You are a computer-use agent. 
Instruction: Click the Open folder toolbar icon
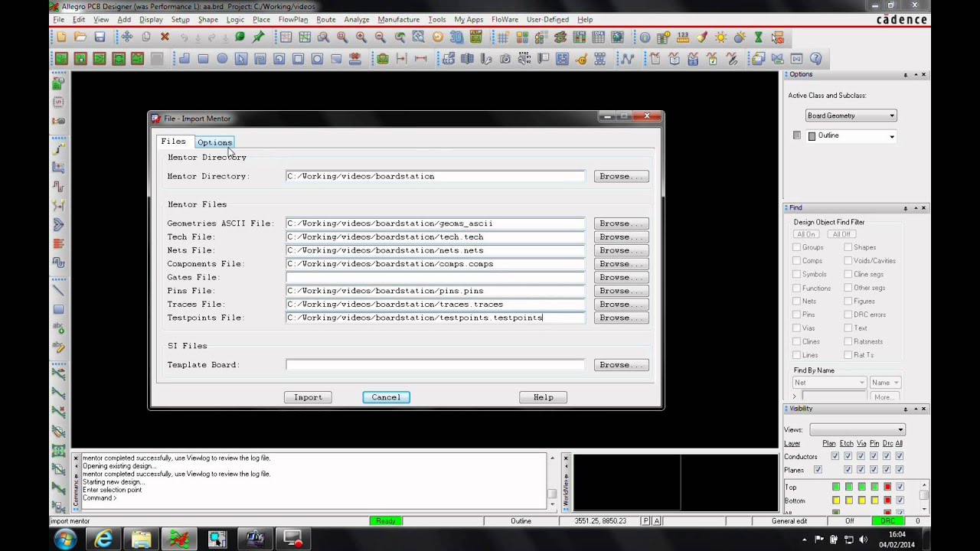coord(80,37)
